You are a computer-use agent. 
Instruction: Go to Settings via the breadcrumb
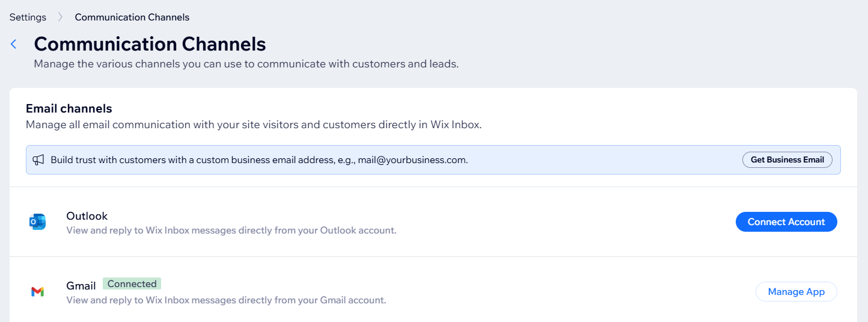click(28, 17)
